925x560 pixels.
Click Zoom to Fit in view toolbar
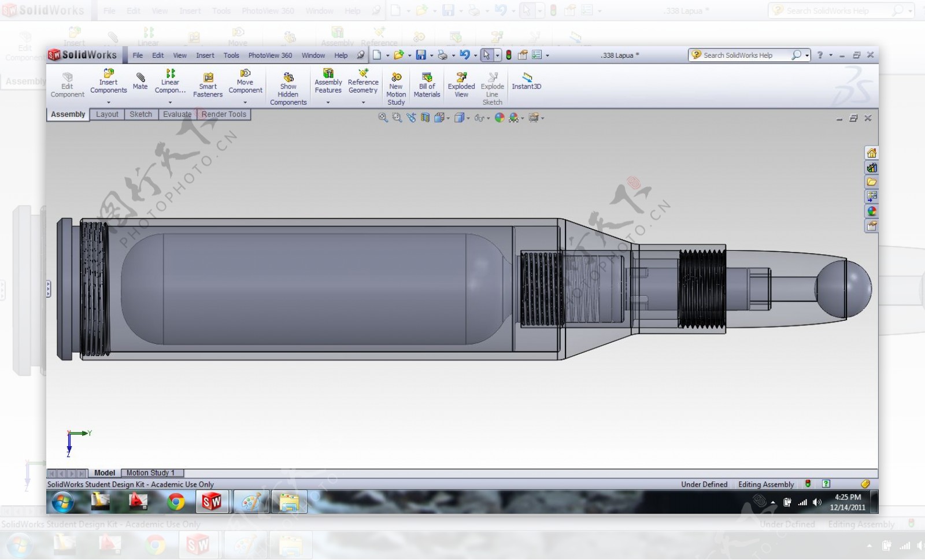[383, 117]
